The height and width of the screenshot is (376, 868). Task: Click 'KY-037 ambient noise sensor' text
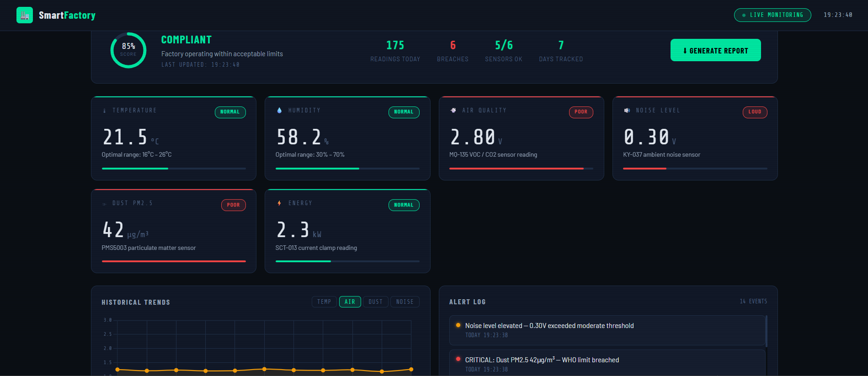point(661,155)
